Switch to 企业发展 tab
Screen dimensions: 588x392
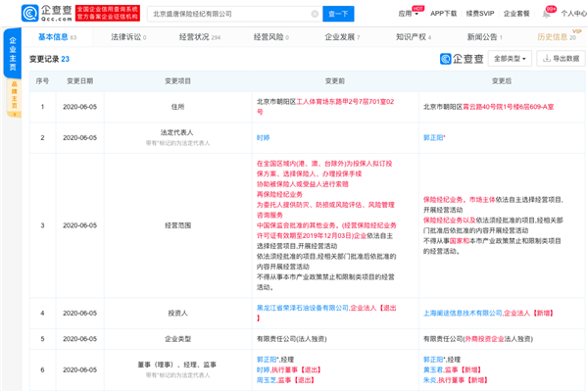(342, 37)
